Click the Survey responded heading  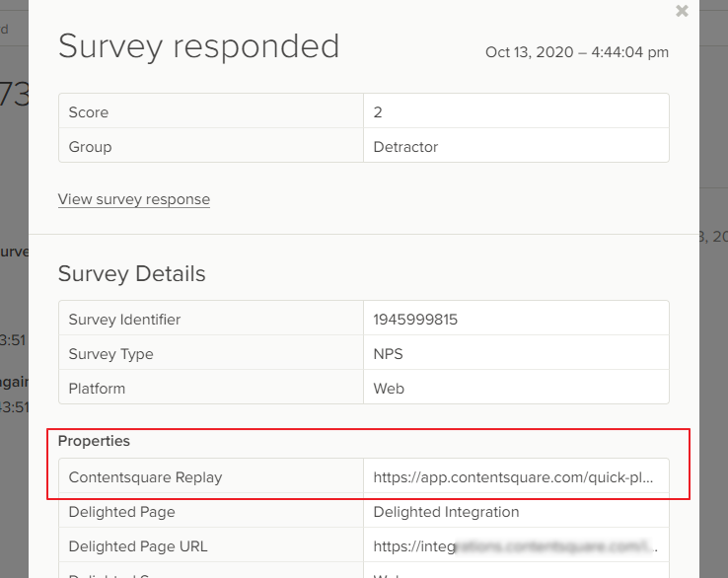[198, 46]
